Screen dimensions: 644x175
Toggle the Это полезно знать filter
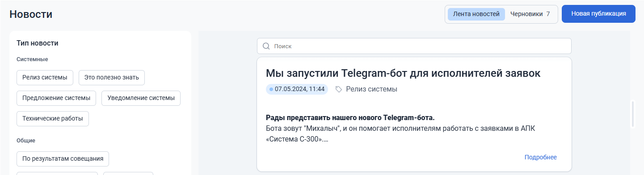click(x=112, y=77)
